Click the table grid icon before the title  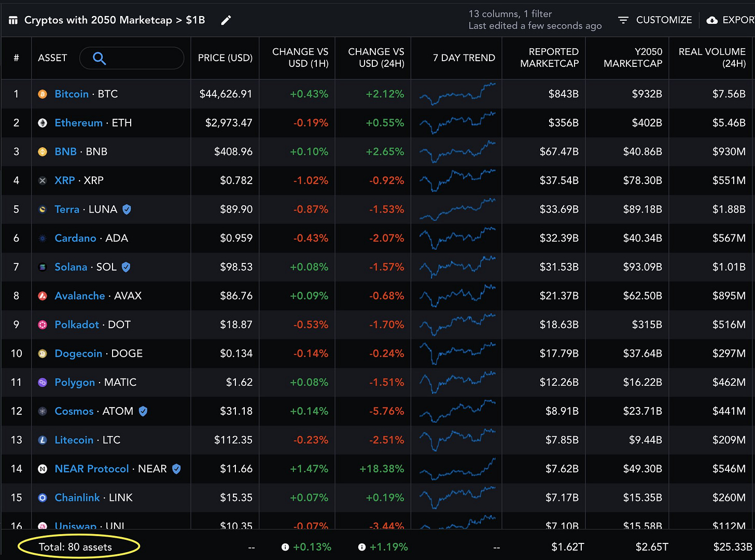pyautogui.click(x=13, y=20)
